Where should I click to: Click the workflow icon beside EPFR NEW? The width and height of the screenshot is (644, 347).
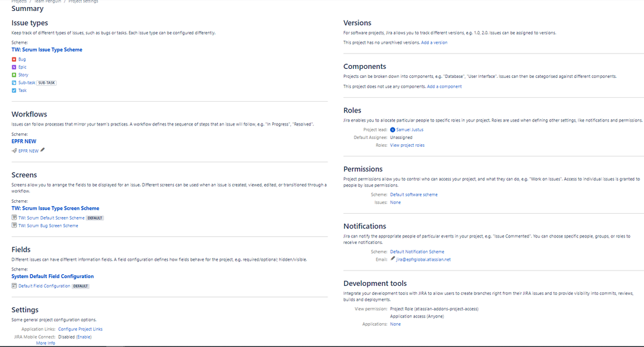pos(14,151)
